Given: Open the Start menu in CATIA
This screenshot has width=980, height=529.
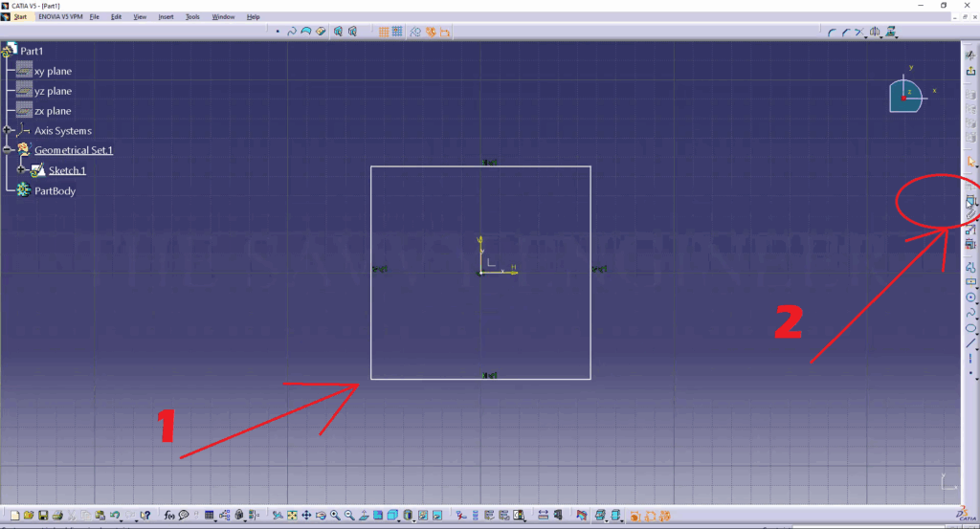Looking at the screenshot, I should 19,17.
